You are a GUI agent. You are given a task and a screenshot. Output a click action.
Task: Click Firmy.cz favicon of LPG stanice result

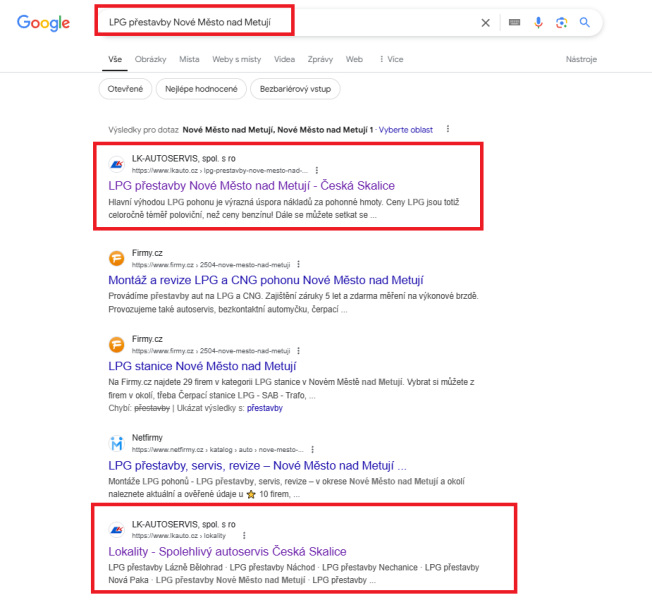117,344
